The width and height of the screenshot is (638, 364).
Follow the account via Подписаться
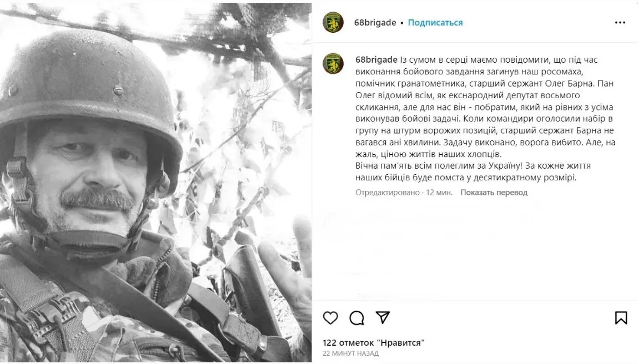pos(435,22)
